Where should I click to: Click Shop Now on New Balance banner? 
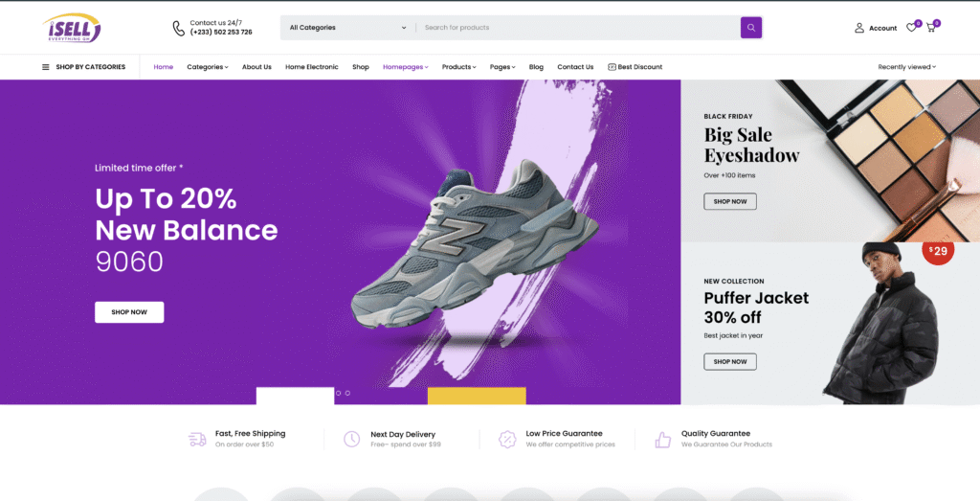tap(129, 312)
